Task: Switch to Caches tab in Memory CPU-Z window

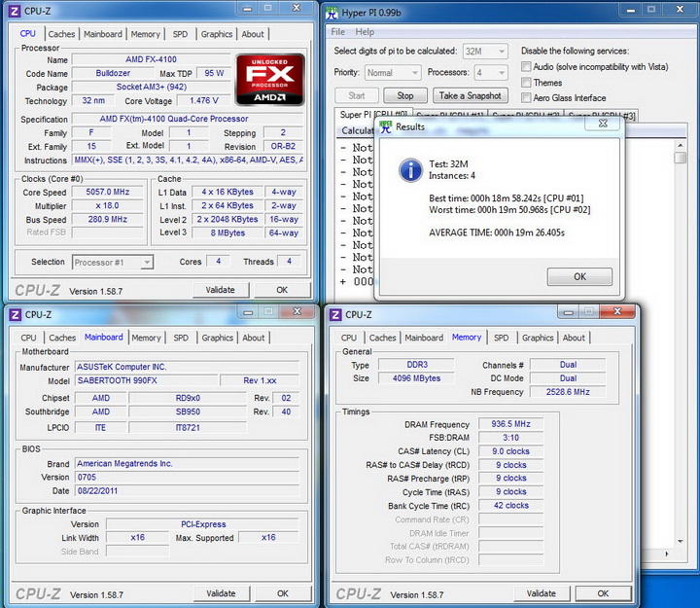Action: click(382, 338)
